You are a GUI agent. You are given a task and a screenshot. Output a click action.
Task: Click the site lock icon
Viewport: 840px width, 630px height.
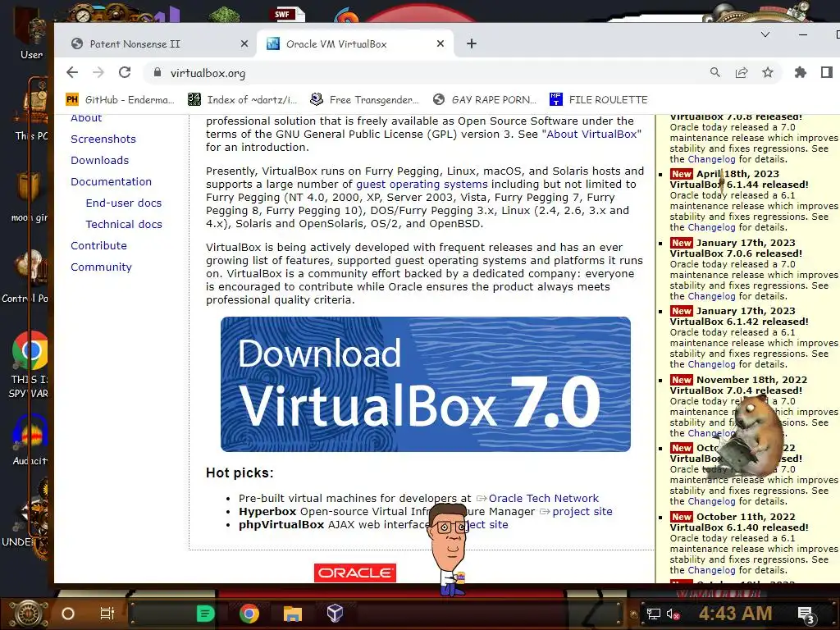pos(157,72)
